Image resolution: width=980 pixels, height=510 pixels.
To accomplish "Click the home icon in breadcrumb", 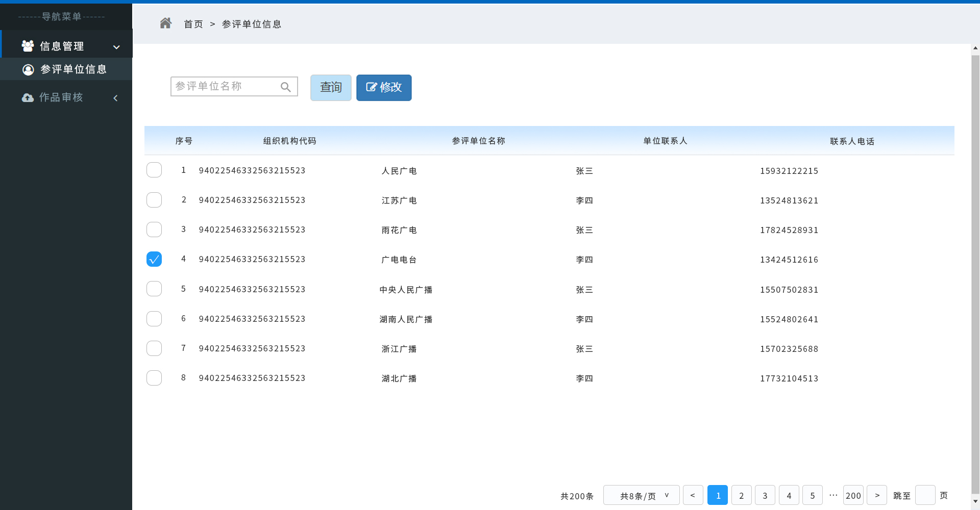I will [165, 23].
